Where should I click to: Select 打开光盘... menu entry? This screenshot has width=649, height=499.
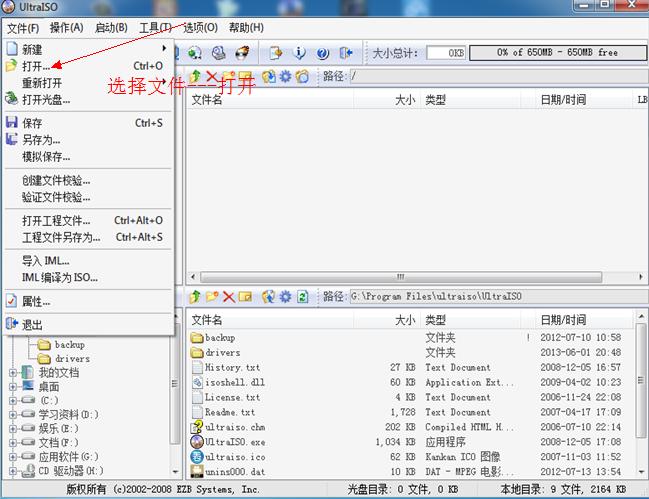coord(88,100)
